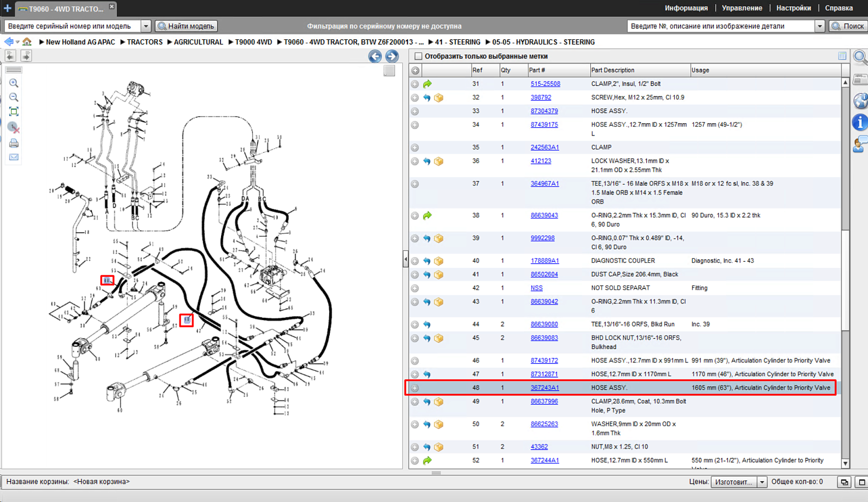Image resolution: width=868 pixels, height=502 pixels.
Task: Click the plus icon for Ref 48 row
Action: tap(415, 388)
